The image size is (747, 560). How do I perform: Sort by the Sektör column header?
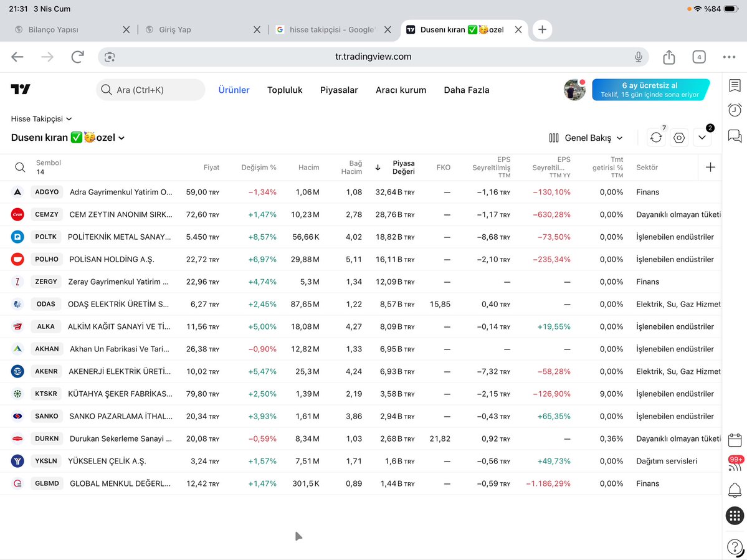pyautogui.click(x=647, y=167)
